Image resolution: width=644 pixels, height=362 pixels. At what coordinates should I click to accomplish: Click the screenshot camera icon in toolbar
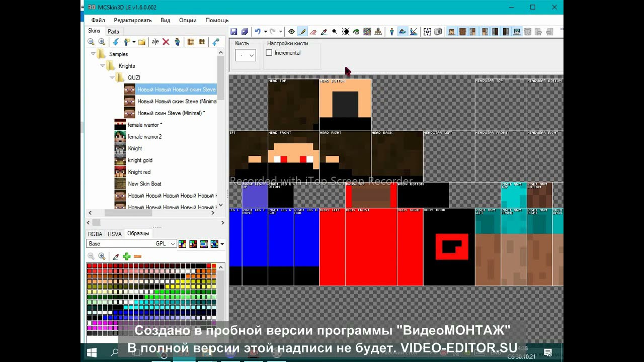pos(438,32)
